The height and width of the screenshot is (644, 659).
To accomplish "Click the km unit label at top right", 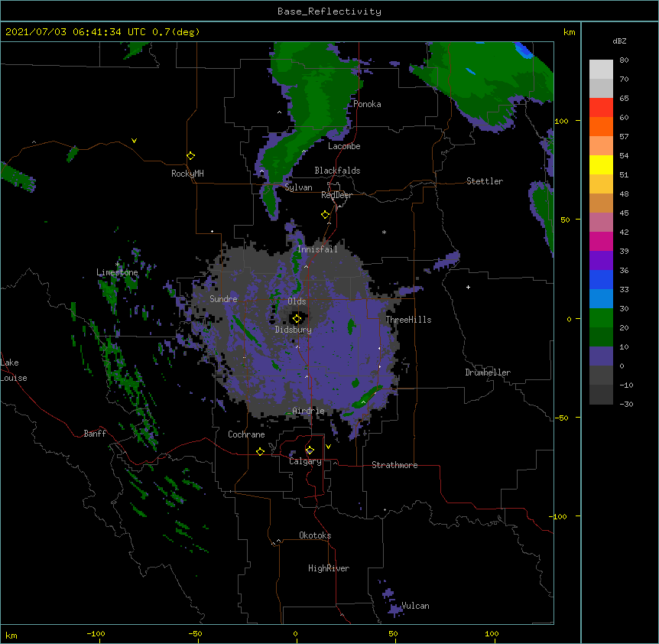I will click(570, 32).
